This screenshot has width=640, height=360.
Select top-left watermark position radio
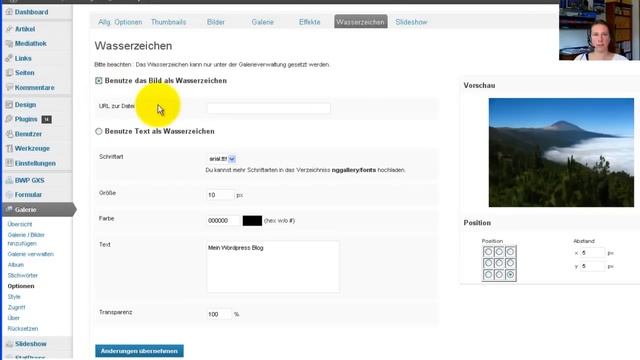pos(488,251)
